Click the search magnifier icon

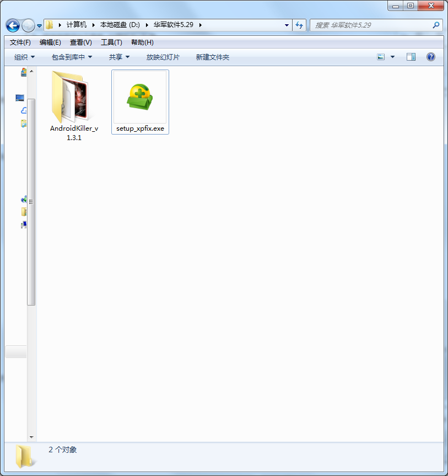click(x=436, y=25)
